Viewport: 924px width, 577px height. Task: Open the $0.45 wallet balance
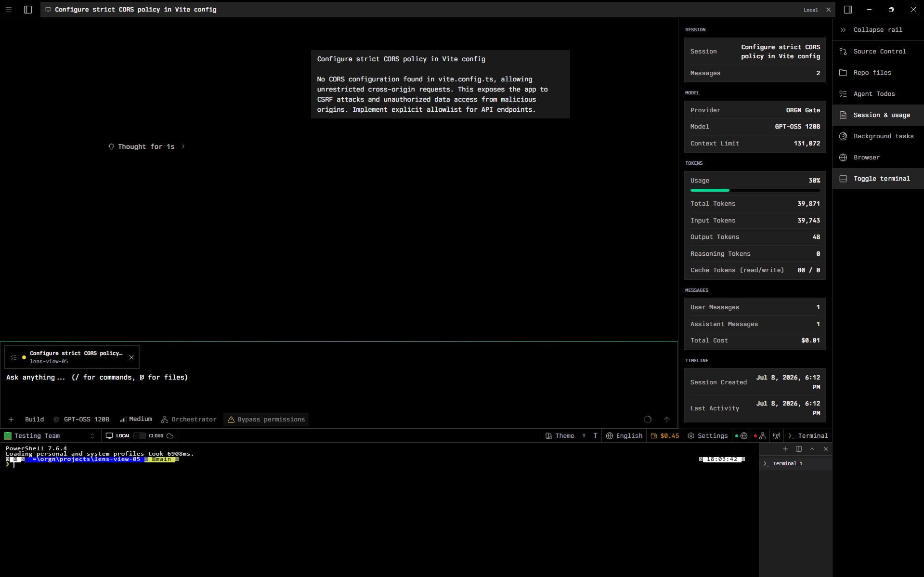pos(665,436)
